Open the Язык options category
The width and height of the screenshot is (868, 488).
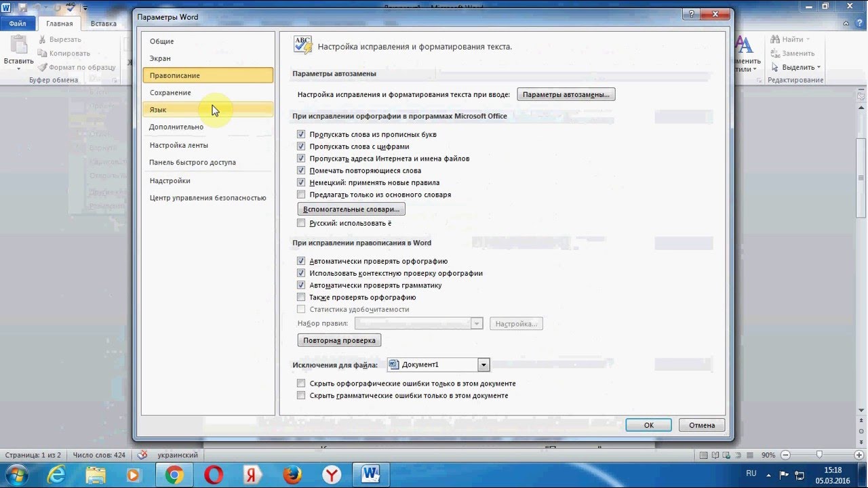[208, 109]
